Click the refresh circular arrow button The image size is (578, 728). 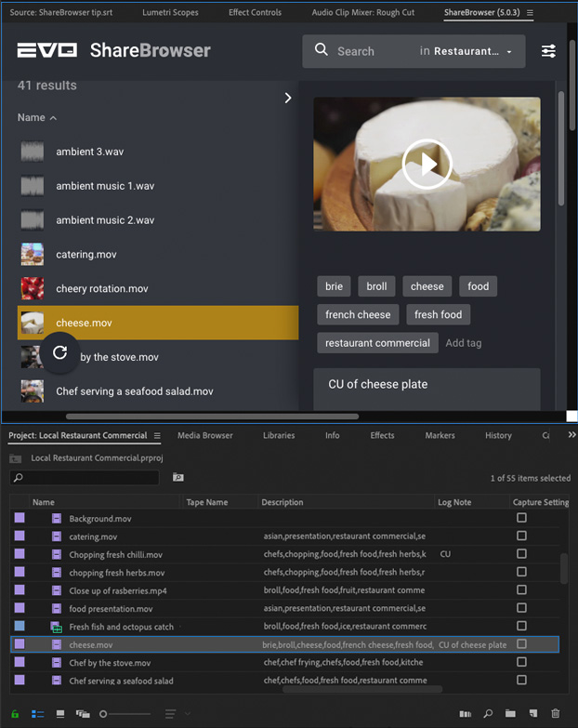[59, 353]
